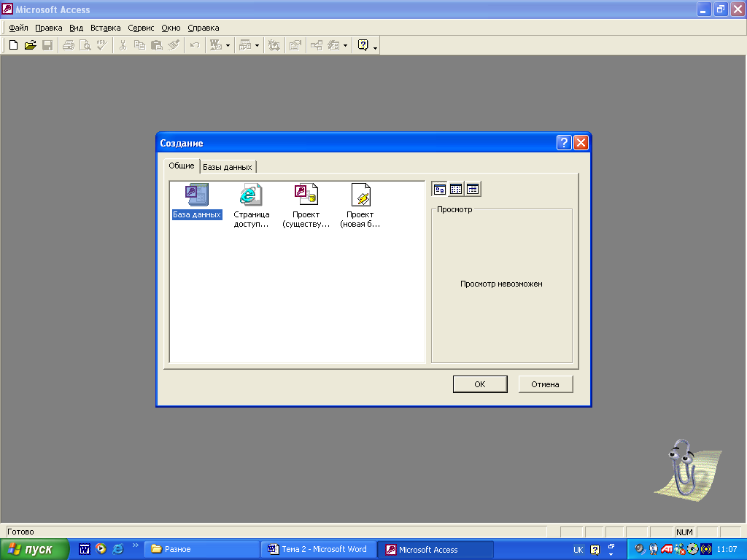
Task: Click the Paste clipboard icon
Action: [x=156, y=45]
